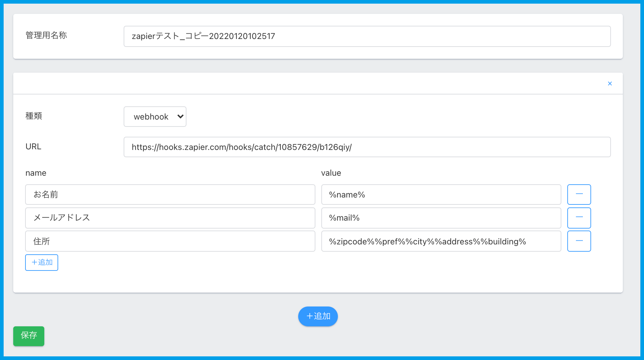The height and width of the screenshot is (360, 644).
Task: Focus the 管理用名称 text field
Action: (367, 36)
